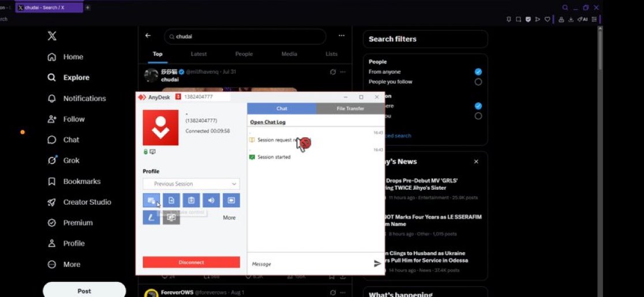Click the search tabs magnifier icon at top
The height and width of the screenshot is (297, 644).
(565, 7)
